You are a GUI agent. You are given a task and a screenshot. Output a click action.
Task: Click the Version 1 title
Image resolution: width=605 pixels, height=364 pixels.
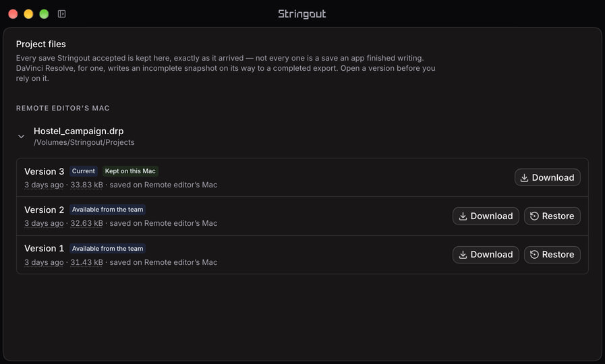point(44,248)
